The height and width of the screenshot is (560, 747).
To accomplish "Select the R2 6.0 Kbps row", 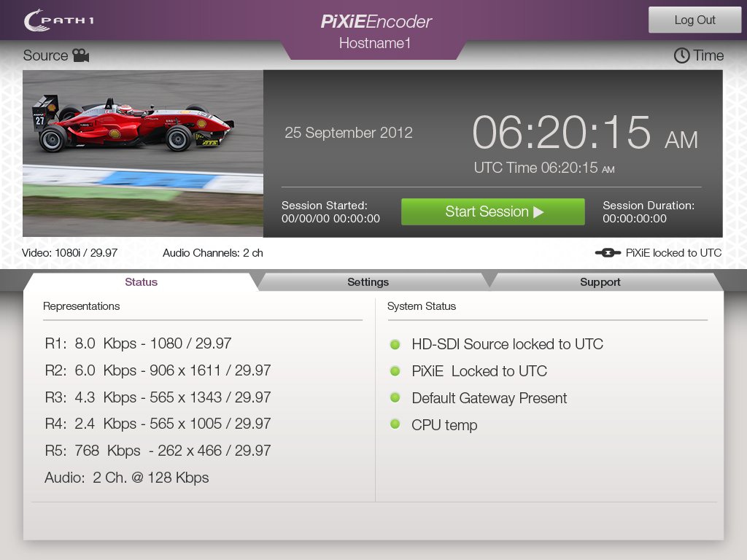I will pos(158,370).
